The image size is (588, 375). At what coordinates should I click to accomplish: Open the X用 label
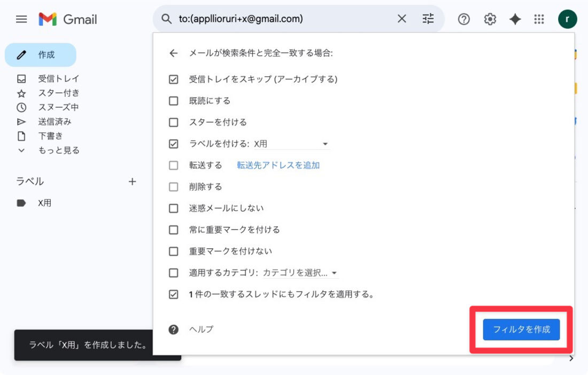(44, 203)
